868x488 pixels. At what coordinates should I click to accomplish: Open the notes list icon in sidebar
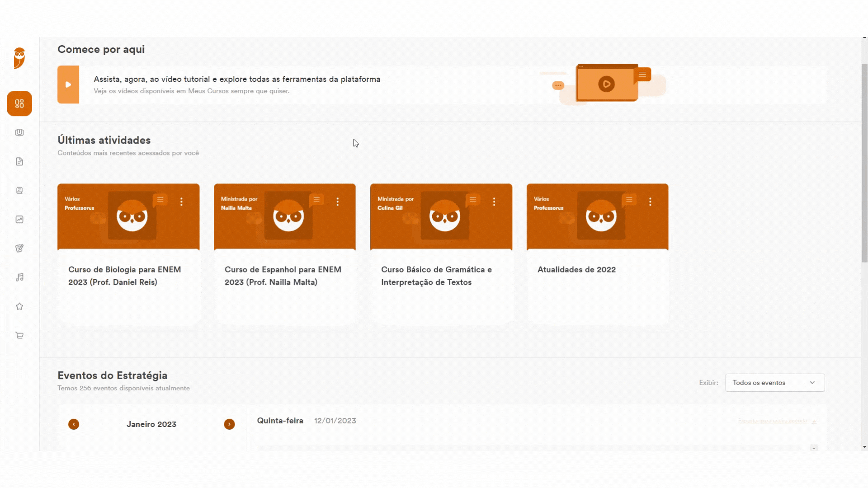pos(19,190)
